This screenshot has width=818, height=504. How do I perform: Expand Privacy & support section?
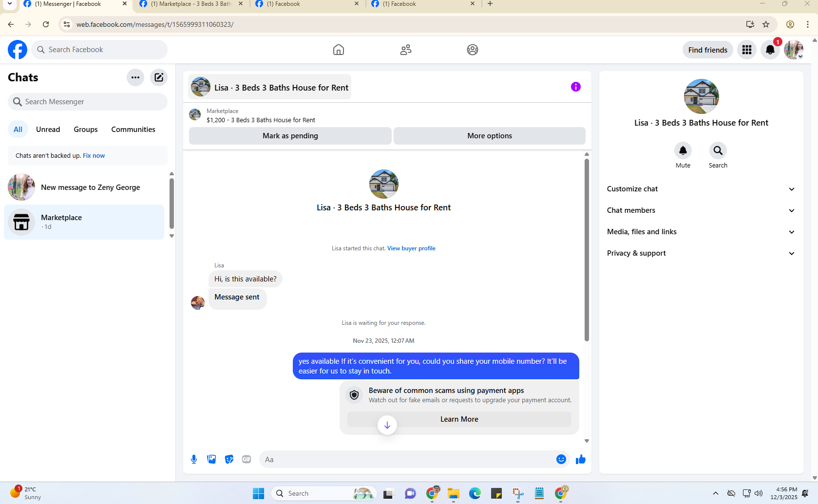tap(701, 253)
